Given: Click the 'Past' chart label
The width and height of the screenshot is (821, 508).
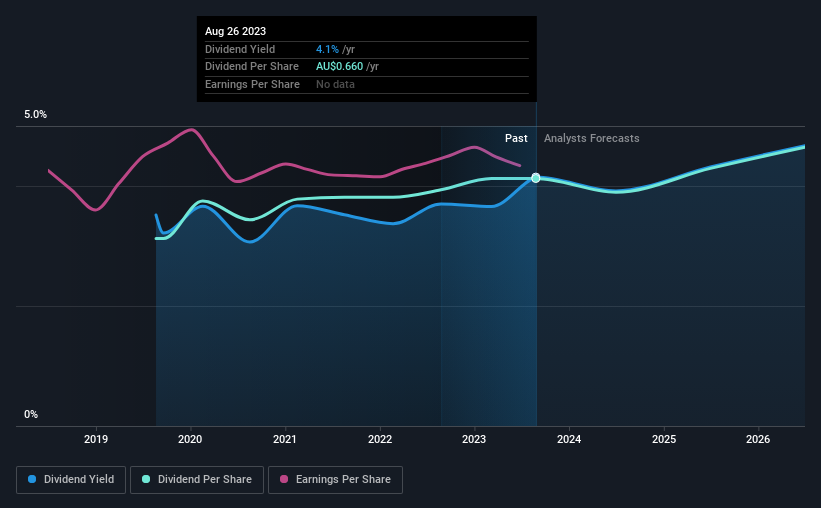Looking at the screenshot, I should coord(516,138).
